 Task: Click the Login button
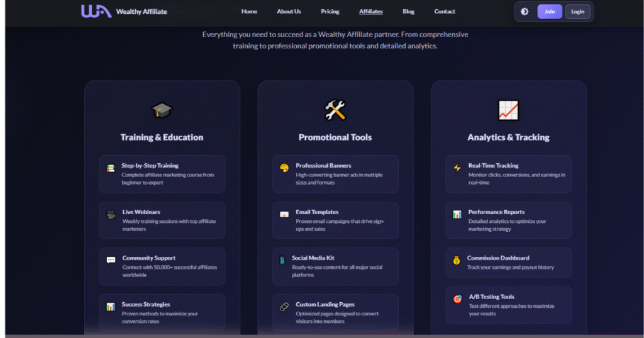click(x=577, y=11)
